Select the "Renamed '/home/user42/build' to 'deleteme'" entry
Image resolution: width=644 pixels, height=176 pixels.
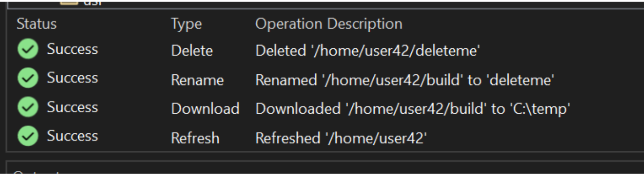point(405,80)
